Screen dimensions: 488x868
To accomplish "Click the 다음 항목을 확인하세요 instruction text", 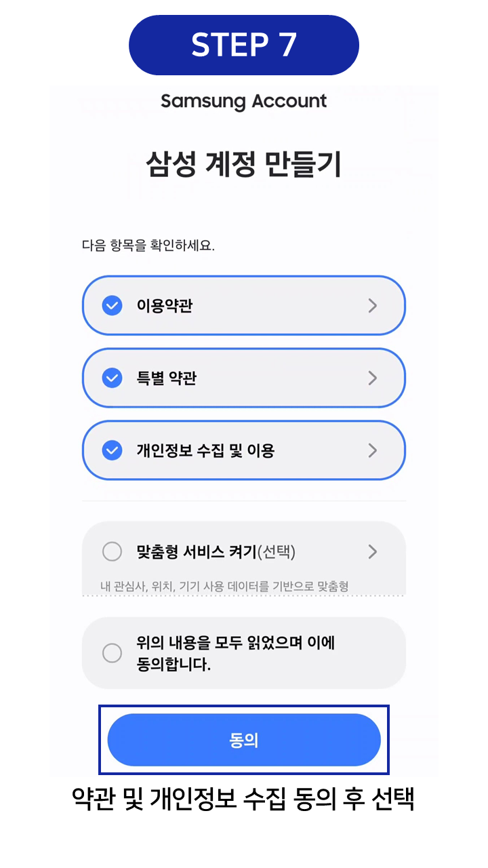I will [148, 245].
